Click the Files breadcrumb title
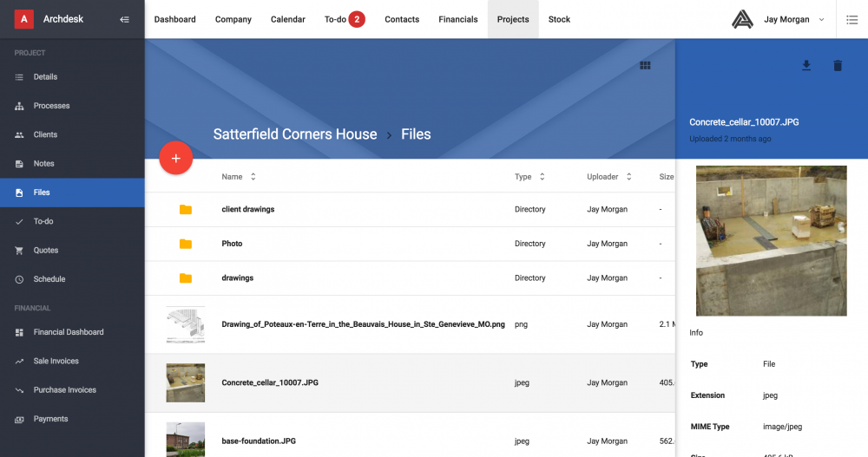 tap(416, 134)
